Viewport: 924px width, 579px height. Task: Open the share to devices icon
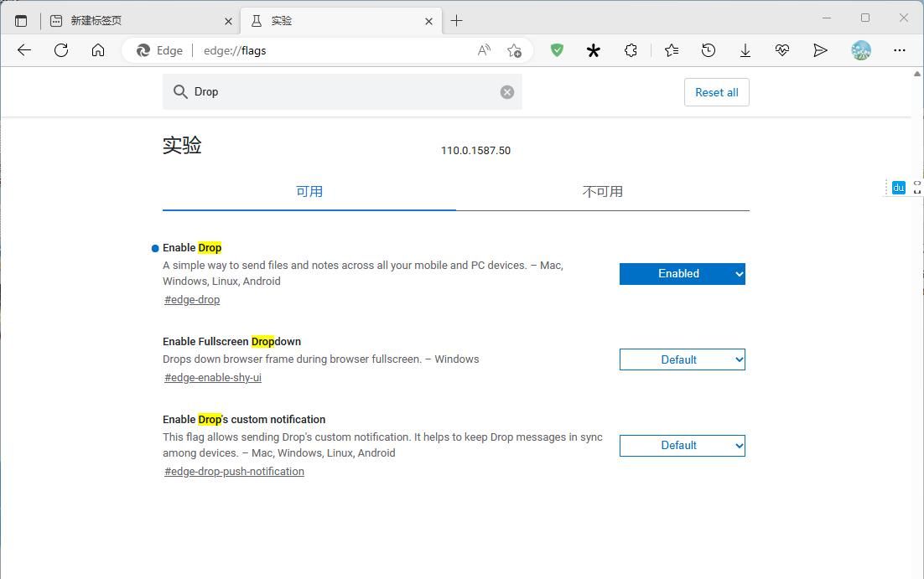click(820, 50)
